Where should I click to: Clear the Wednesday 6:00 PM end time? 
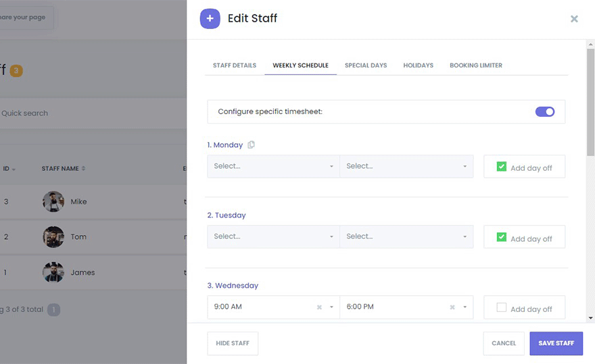coord(452,307)
